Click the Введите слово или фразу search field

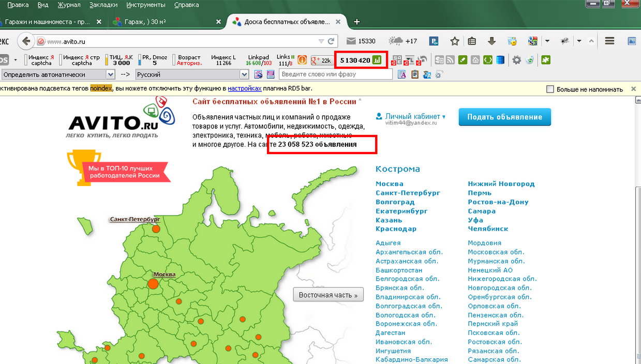[336, 73]
